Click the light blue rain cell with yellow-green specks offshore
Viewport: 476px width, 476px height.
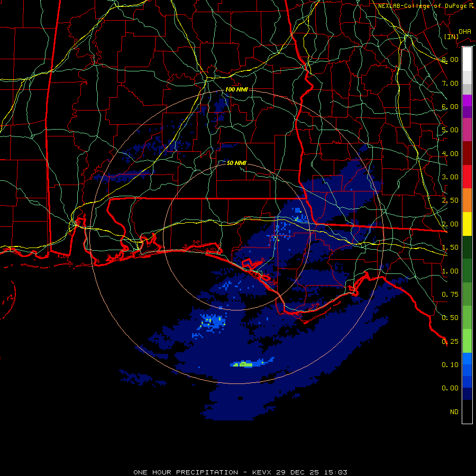pos(213,322)
